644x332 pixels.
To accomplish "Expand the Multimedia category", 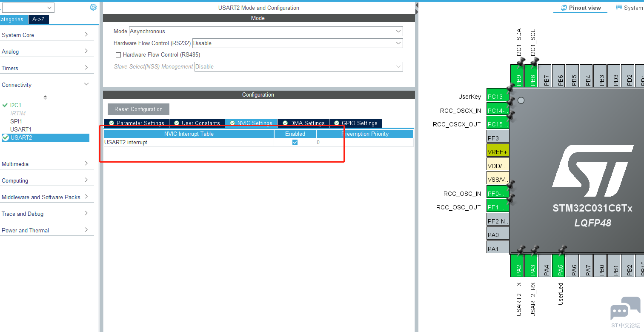I will (x=46, y=164).
